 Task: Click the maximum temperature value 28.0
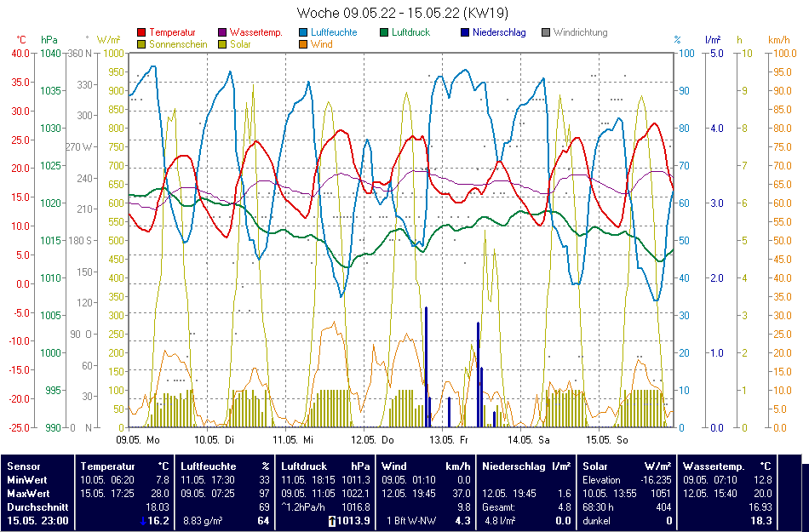pyautogui.click(x=160, y=494)
